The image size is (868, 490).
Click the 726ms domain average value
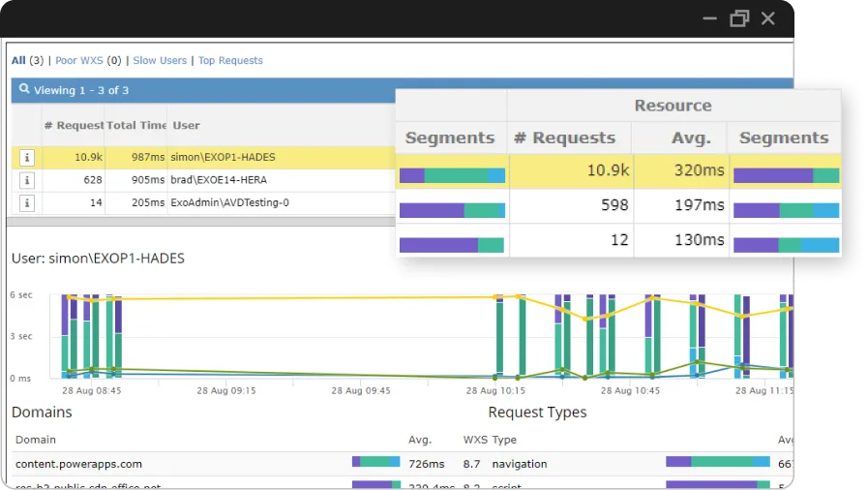(426, 464)
